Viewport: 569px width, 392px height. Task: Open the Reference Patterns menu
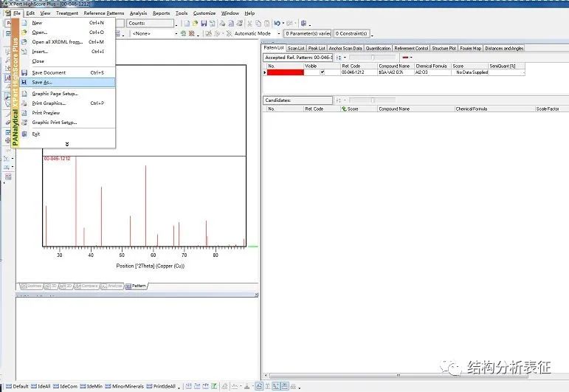coord(104,13)
